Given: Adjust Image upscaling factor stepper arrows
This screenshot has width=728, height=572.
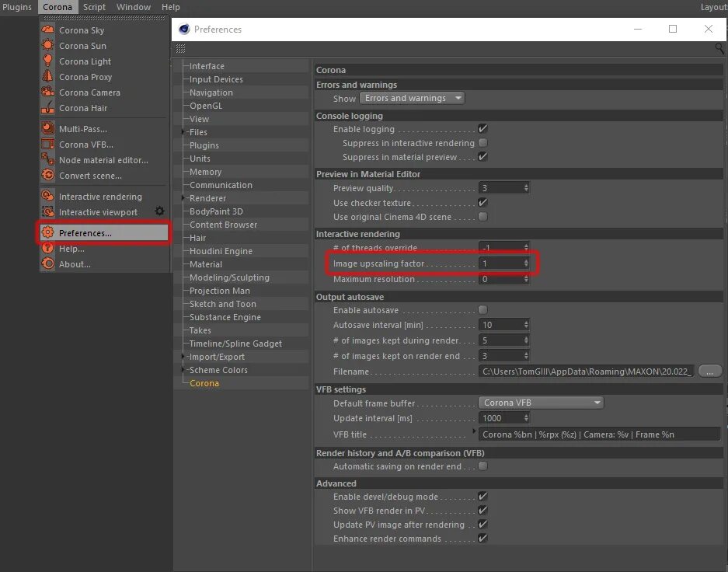Looking at the screenshot, I should point(526,263).
